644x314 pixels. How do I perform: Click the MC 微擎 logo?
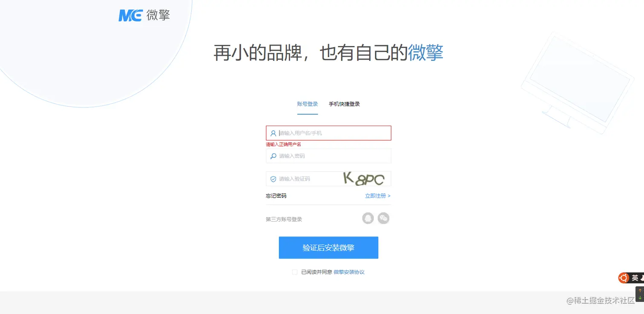tap(144, 15)
